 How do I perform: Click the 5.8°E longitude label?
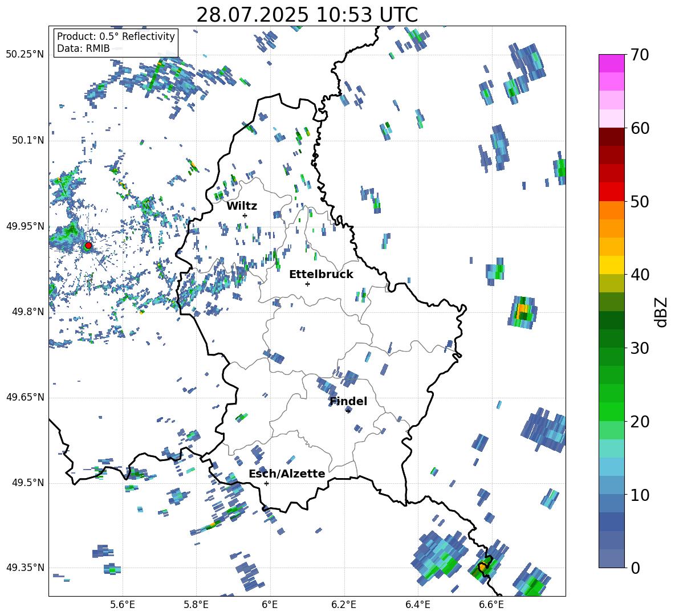(x=196, y=605)
